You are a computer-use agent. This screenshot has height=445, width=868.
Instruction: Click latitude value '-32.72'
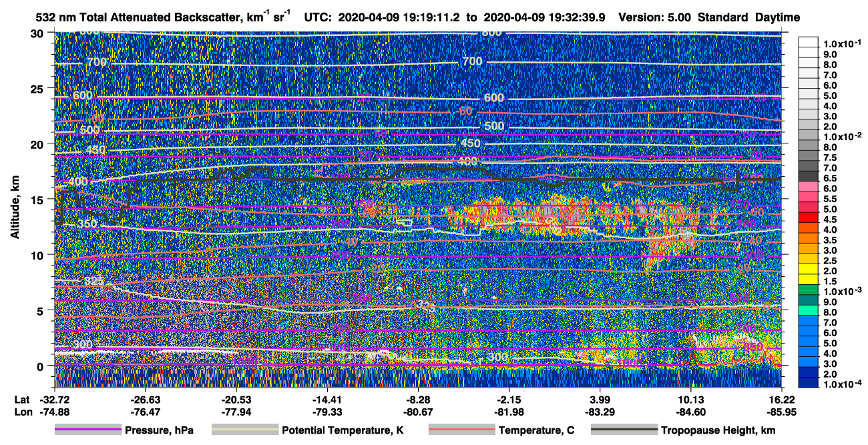[x=55, y=400]
